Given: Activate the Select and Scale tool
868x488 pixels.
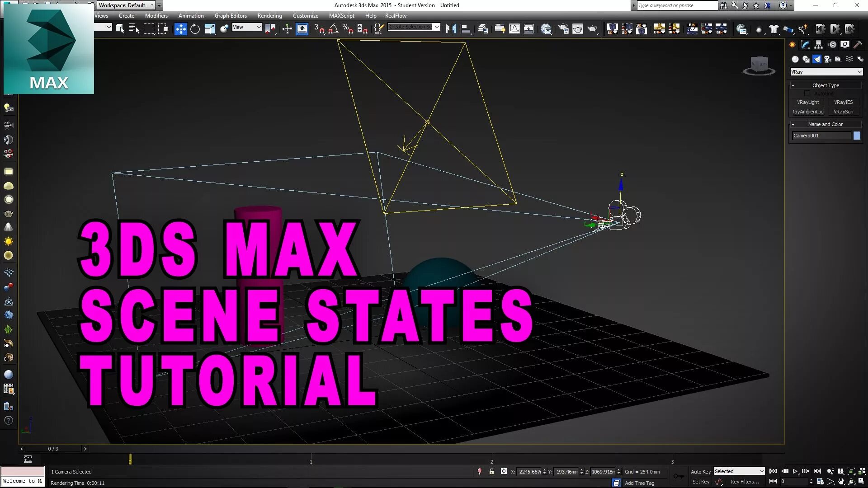Looking at the screenshot, I should [x=209, y=29].
